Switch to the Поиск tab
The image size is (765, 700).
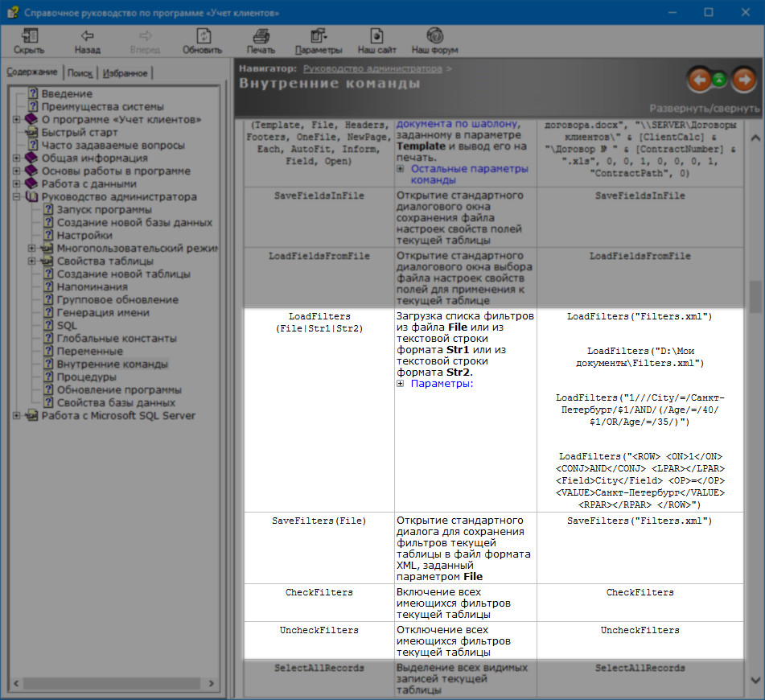point(80,73)
